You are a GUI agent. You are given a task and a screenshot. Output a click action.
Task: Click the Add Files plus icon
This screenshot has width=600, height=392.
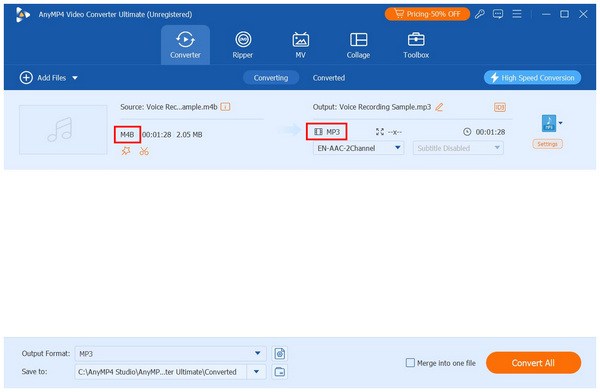pos(26,78)
